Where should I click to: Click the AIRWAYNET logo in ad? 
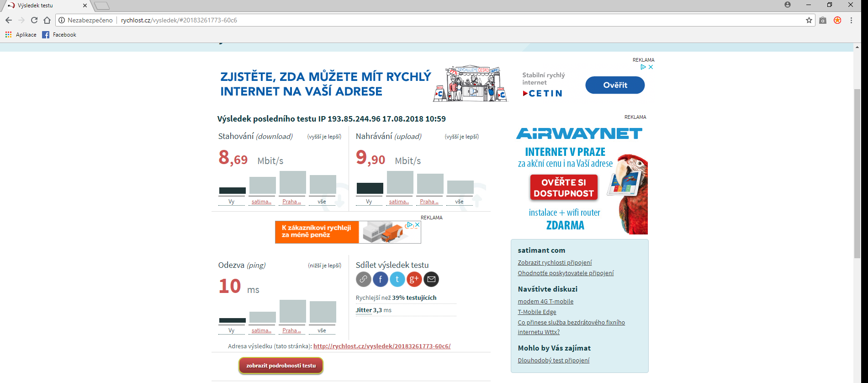(x=579, y=133)
